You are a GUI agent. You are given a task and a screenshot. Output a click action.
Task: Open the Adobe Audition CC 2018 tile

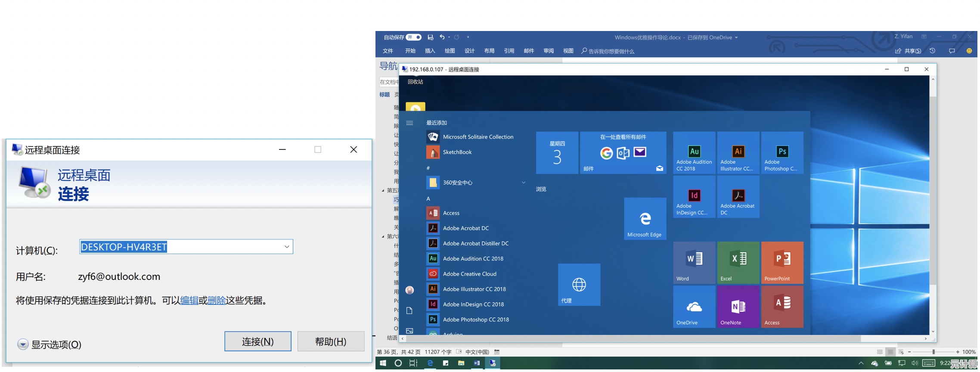tap(694, 153)
